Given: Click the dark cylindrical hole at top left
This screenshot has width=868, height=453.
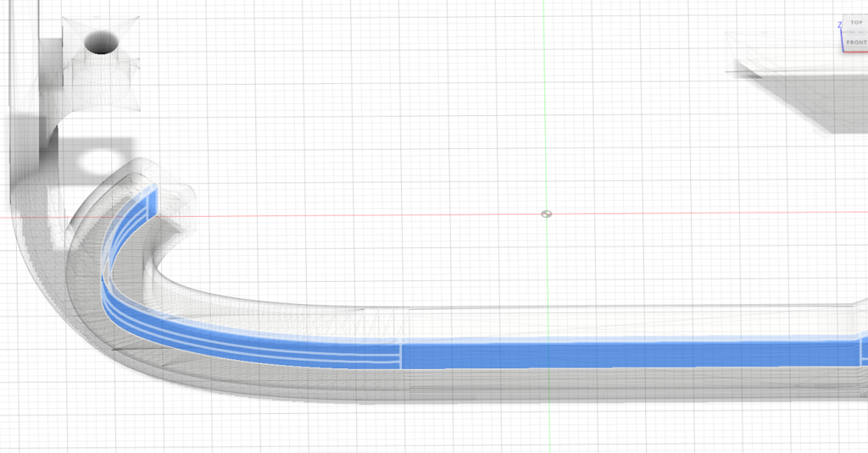Looking at the screenshot, I should pyautogui.click(x=102, y=43).
